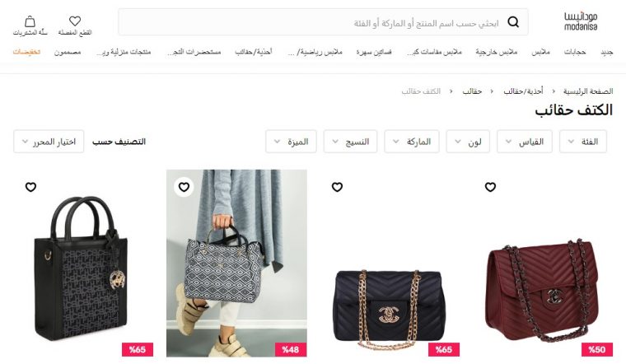The image size is (626, 364).
Task: Go to الصفحة الرئيسية breadcrumb link
Action: (587, 91)
